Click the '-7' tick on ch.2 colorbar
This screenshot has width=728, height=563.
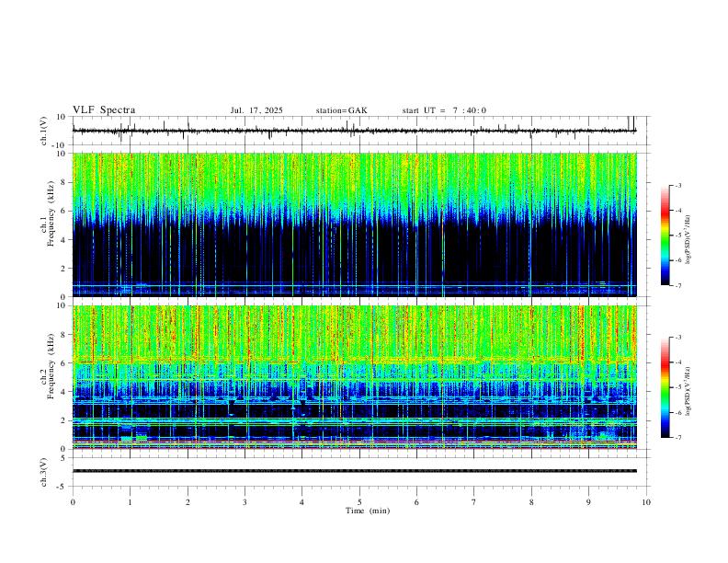[677, 438]
